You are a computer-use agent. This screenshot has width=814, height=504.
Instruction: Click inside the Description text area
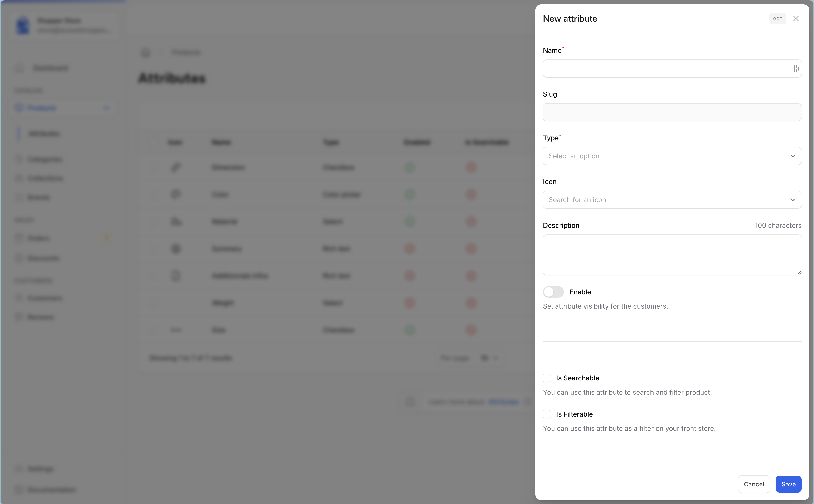tap(671, 255)
